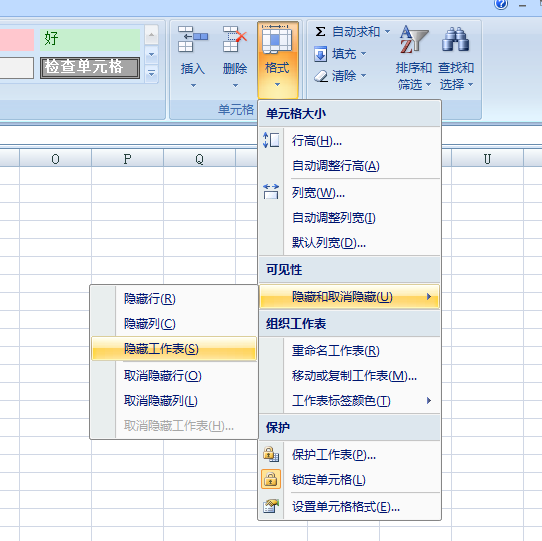Viewport: 542px width, 541px height.
Task: Choose 隐藏列(C) in submenu
Action: pyautogui.click(x=174, y=324)
